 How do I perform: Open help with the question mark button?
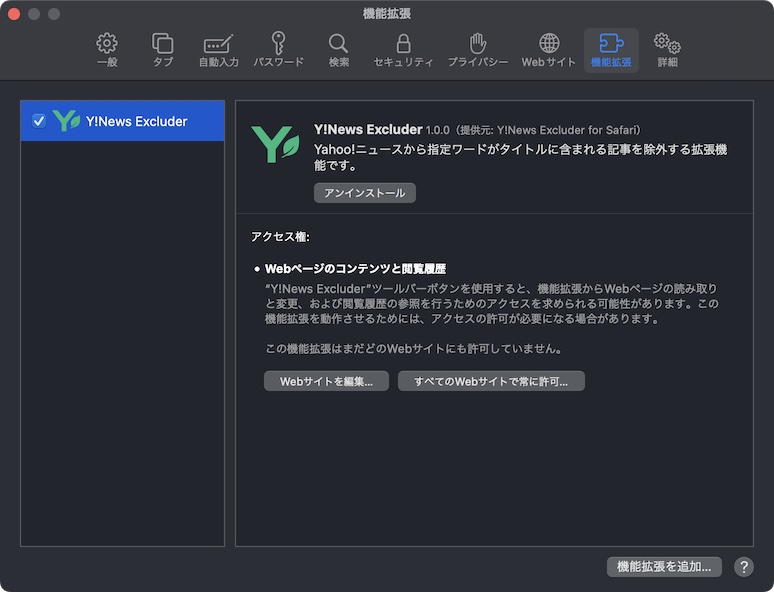click(x=744, y=567)
